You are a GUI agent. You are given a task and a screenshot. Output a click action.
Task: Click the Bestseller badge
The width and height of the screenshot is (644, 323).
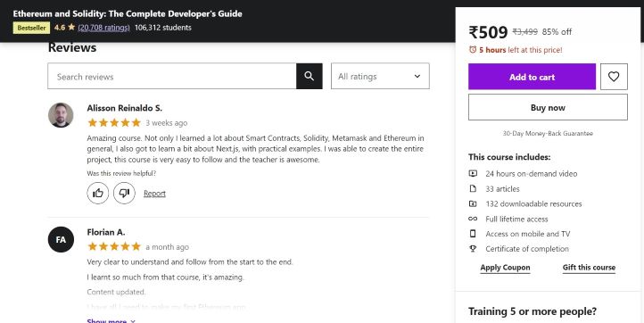pos(31,28)
